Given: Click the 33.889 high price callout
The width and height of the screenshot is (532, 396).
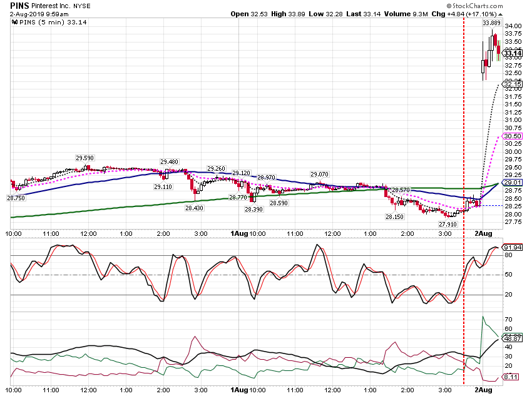Looking at the screenshot, I should click(491, 23).
